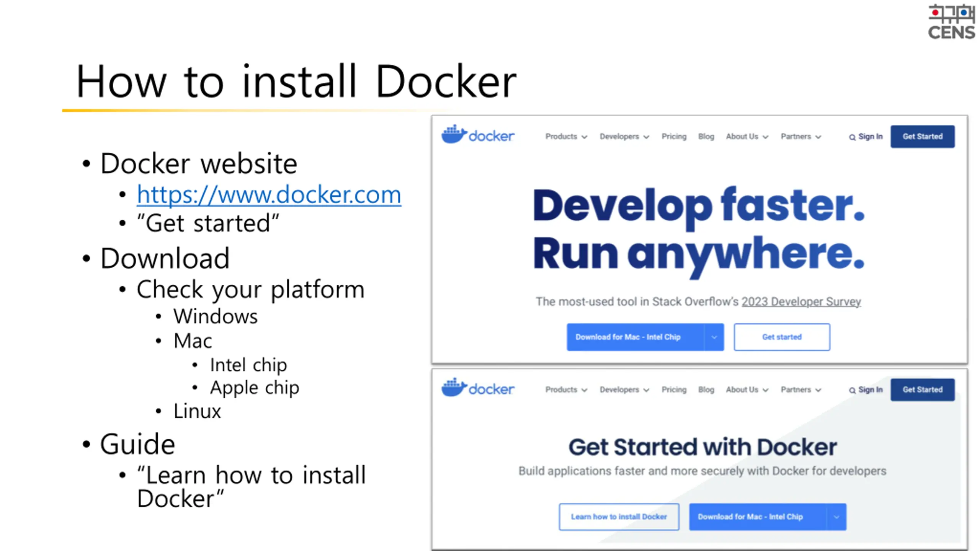Image resolution: width=980 pixels, height=551 pixels.
Task: Expand the About Us menu in bottom navbar
Action: pos(747,390)
